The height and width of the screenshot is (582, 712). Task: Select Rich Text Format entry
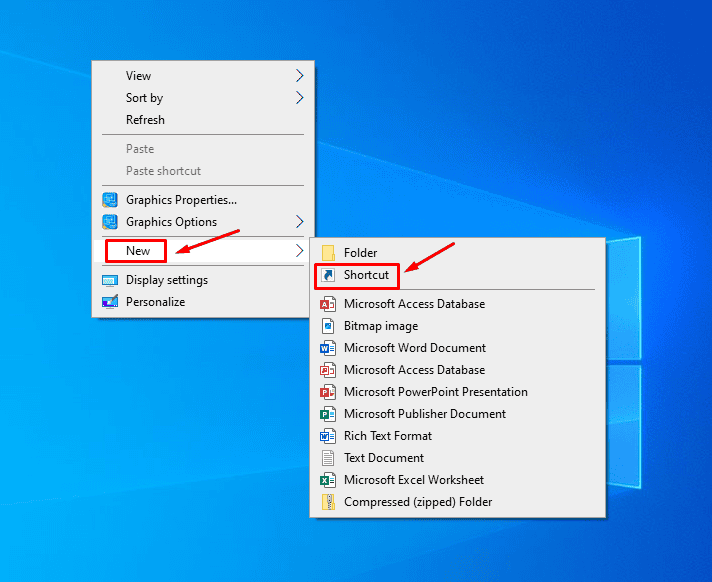388,436
